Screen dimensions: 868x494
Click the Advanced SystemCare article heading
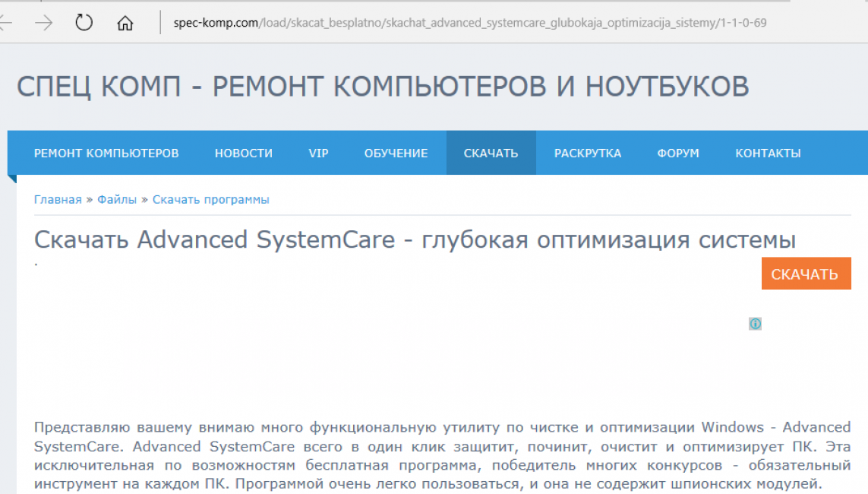pos(415,240)
